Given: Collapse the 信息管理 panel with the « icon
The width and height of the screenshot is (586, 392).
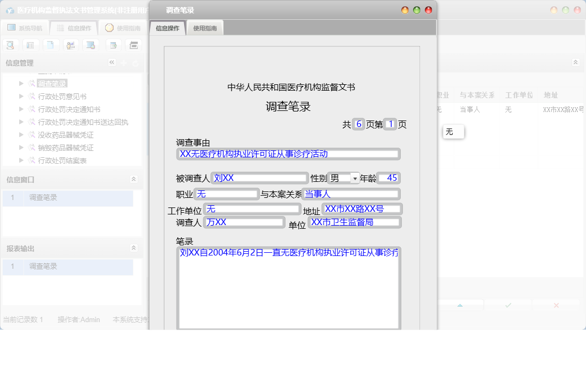Looking at the screenshot, I should click(x=112, y=62).
